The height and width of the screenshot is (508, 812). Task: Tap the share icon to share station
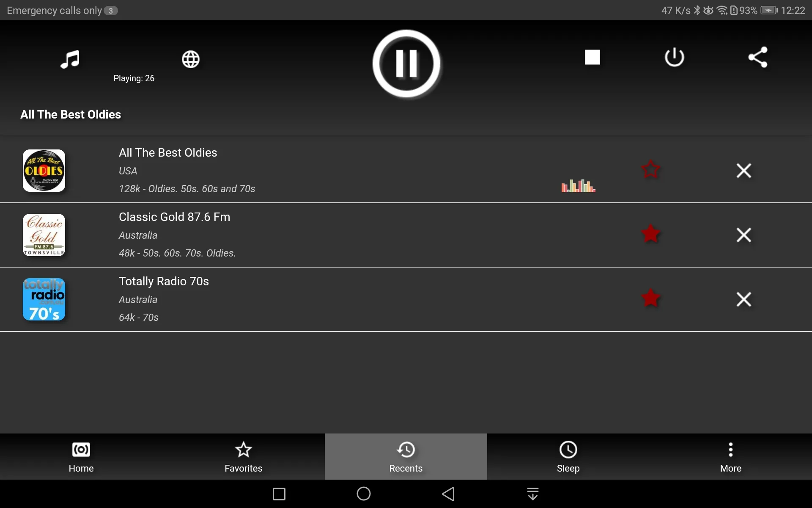757,57
